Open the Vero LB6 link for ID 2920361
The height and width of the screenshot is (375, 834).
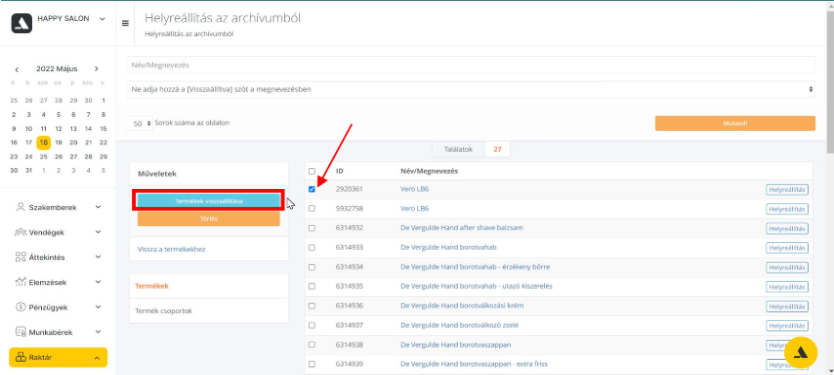click(414, 189)
